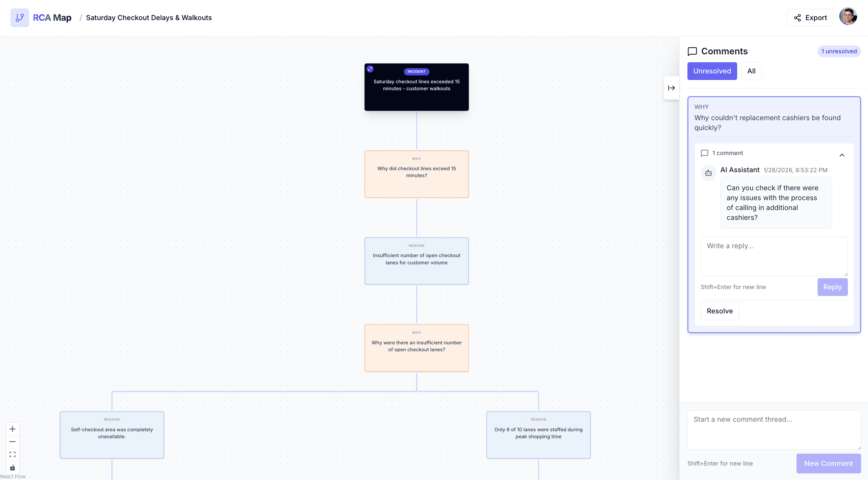
Task: Focus the Start a new comment thread box
Action: point(774,430)
